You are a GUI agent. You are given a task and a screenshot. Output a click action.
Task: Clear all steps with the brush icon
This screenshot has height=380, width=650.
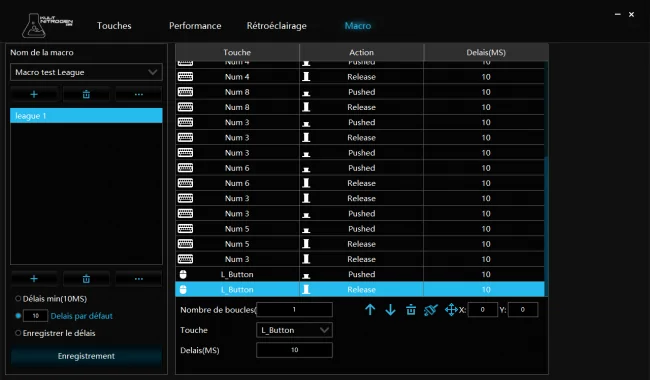431,310
